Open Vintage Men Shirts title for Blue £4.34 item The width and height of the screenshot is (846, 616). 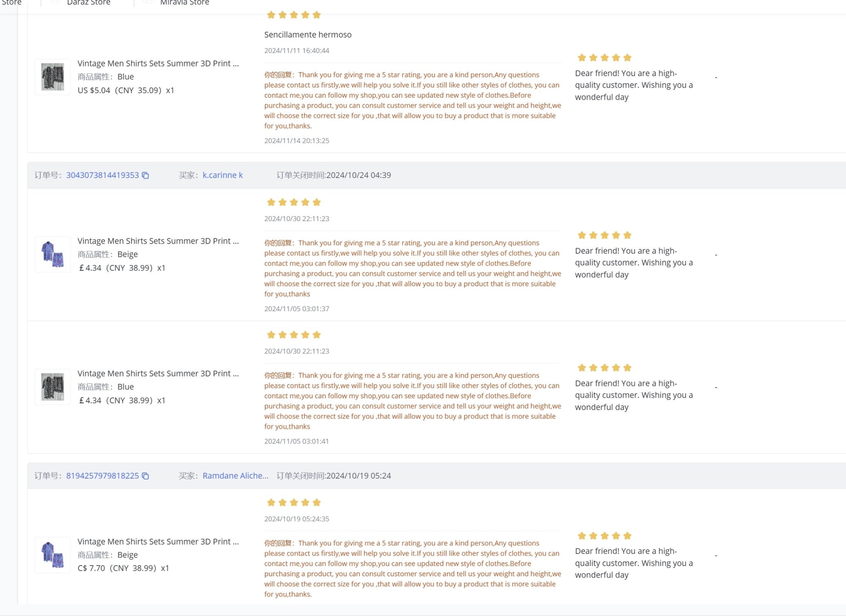158,374
